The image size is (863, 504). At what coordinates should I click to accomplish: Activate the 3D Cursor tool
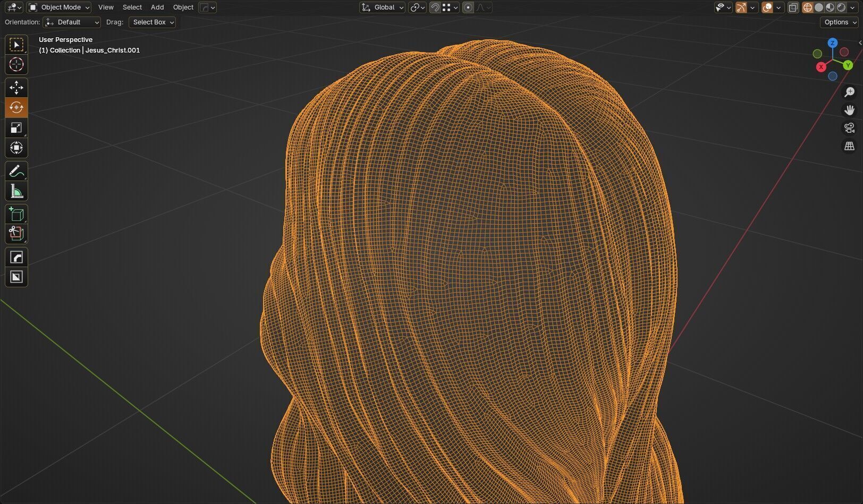pos(16,65)
